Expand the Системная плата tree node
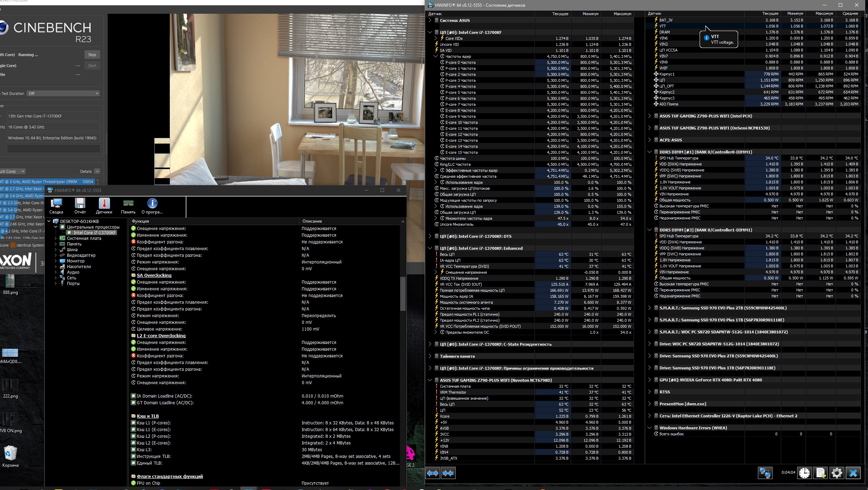This screenshot has height=490, width=868. pos(55,238)
